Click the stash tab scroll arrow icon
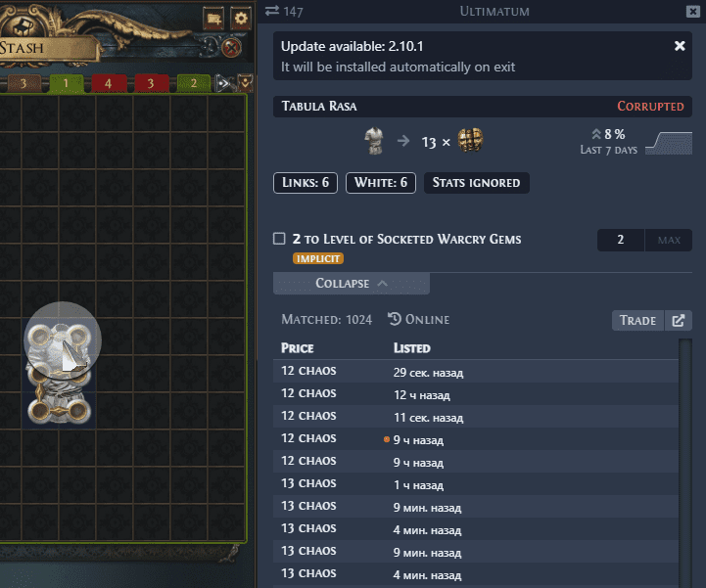The image size is (706, 588). pyautogui.click(x=223, y=83)
